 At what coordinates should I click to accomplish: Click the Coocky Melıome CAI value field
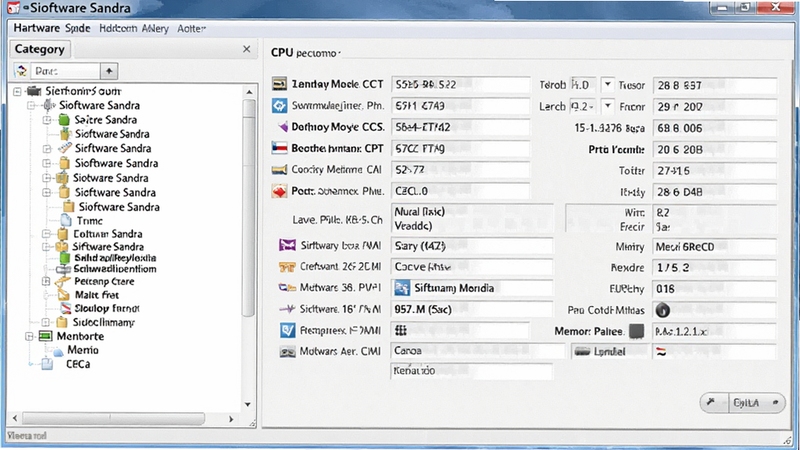(461, 170)
